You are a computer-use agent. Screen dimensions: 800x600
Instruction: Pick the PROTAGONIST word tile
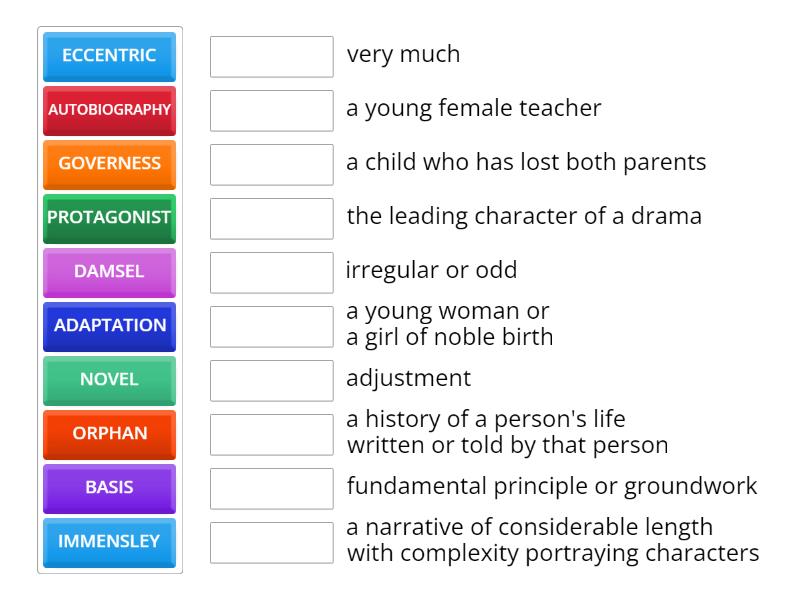pos(108,218)
